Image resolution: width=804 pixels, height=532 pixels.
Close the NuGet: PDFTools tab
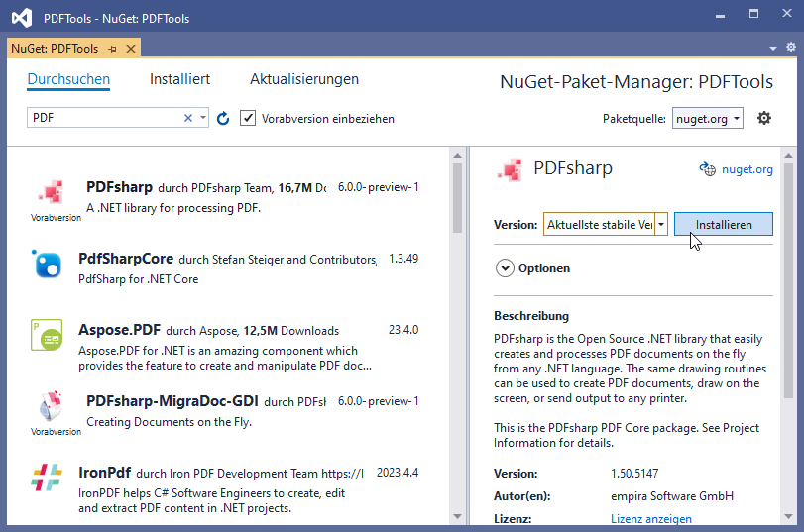(x=130, y=48)
